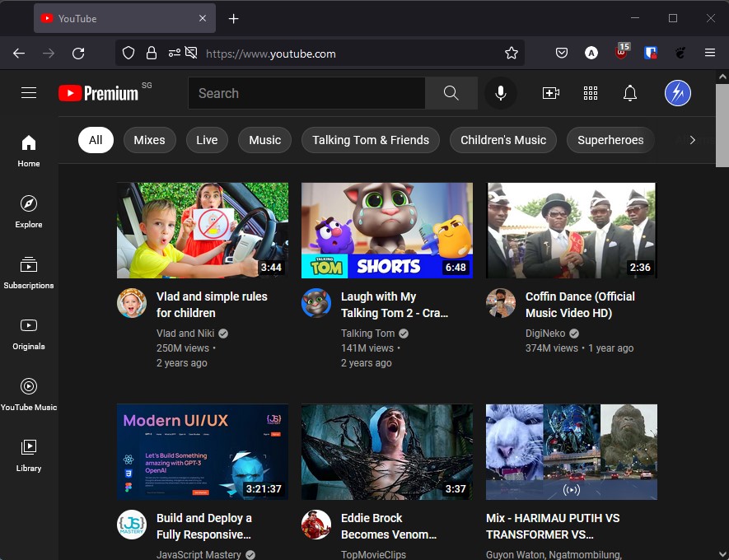Open Originals in the sidebar
This screenshot has height=560, width=729.
(29, 334)
